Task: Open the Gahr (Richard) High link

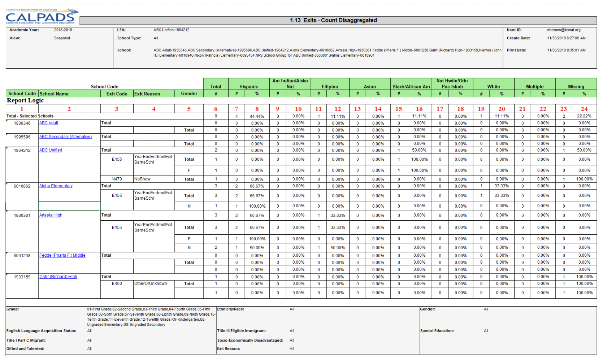Action: pos(58,277)
